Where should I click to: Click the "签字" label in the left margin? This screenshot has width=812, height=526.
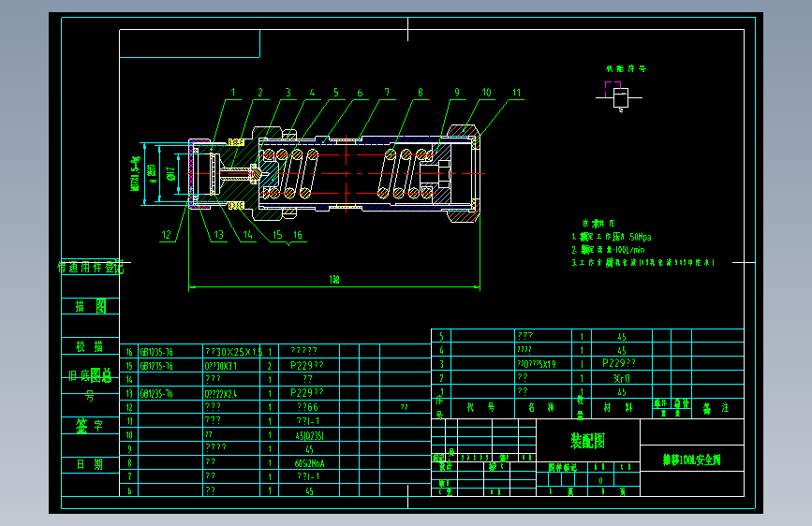89,426
